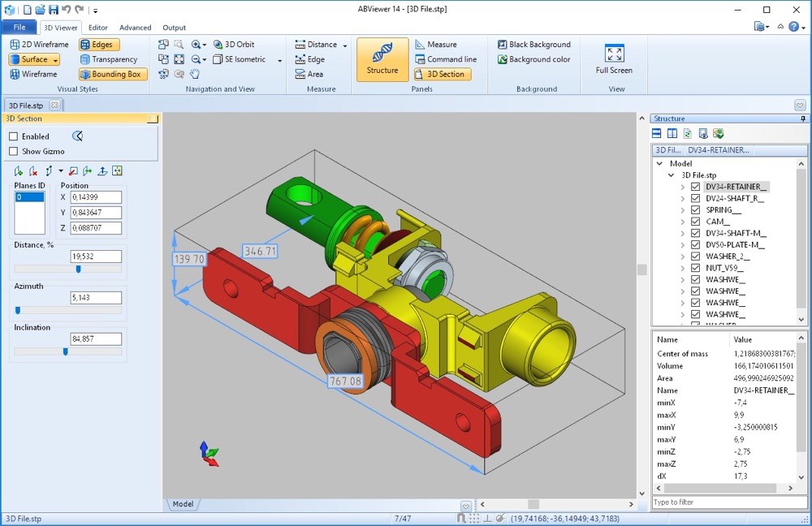
Task: Toggle the Structure panel icon
Action: pos(382,59)
